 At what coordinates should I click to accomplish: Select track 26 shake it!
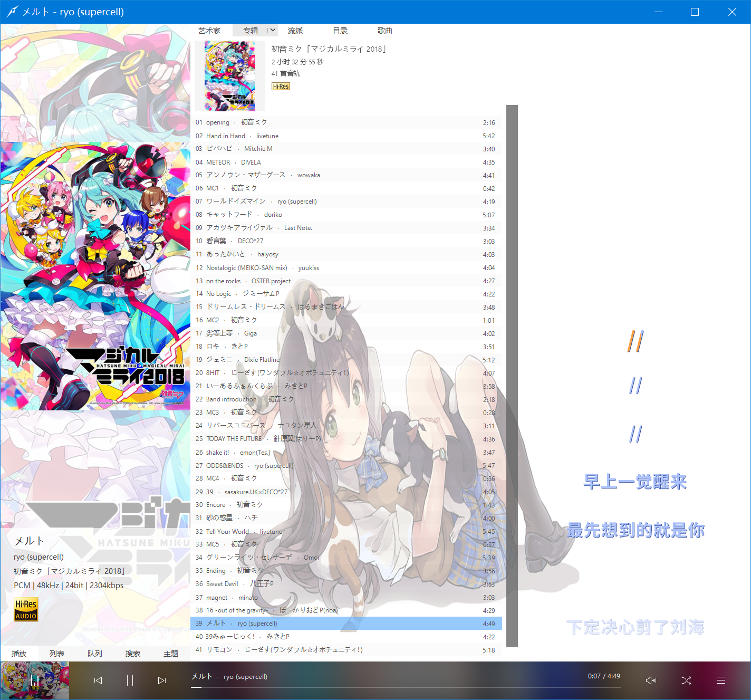tap(346, 452)
